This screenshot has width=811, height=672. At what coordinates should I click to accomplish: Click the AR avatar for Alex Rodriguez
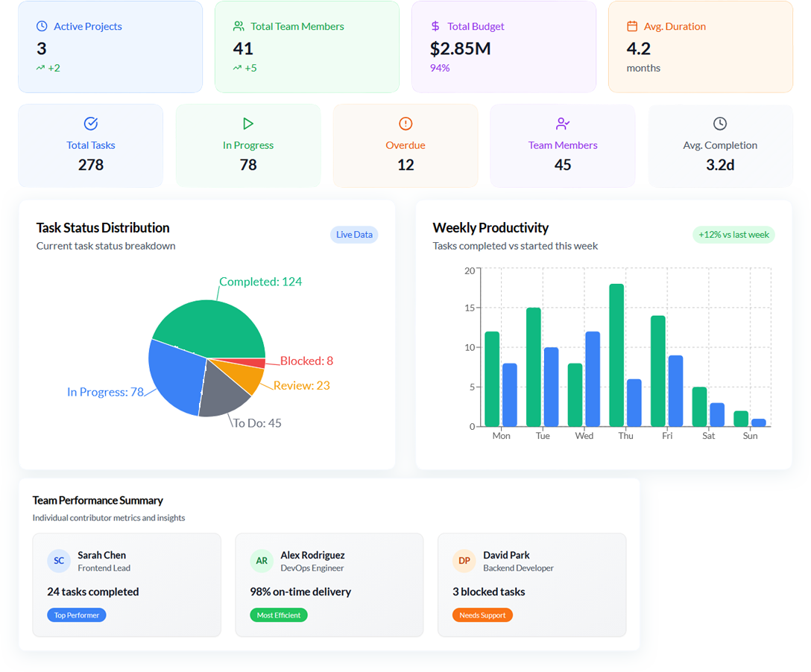point(262,561)
